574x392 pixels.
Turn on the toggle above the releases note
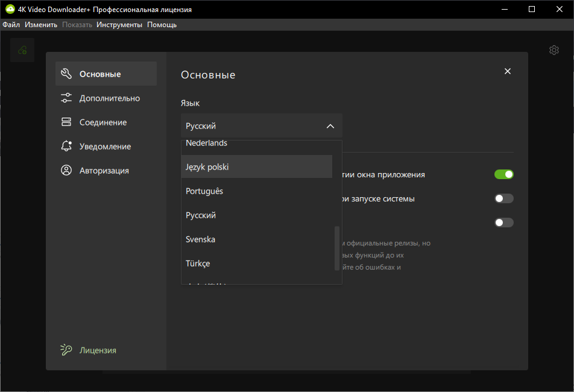point(503,223)
